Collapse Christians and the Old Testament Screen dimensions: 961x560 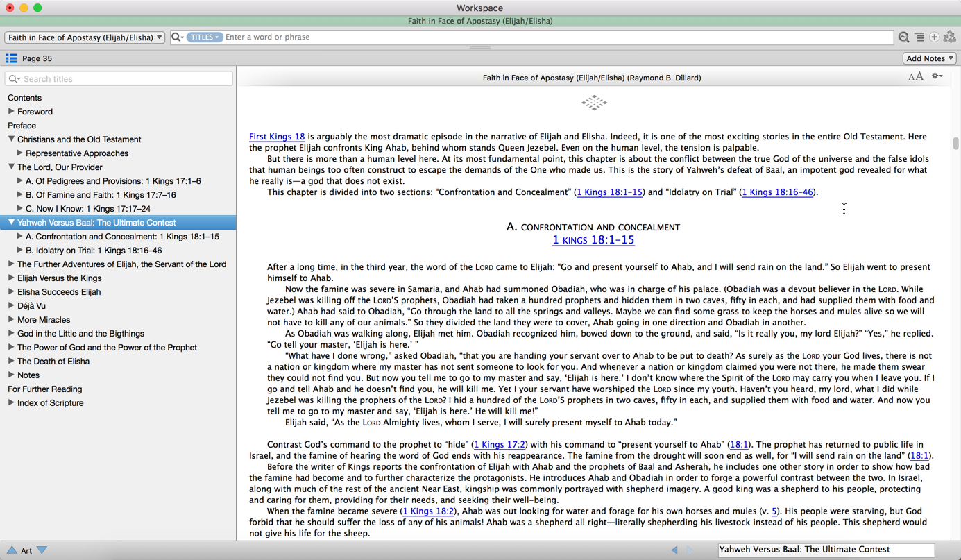(x=11, y=139)
